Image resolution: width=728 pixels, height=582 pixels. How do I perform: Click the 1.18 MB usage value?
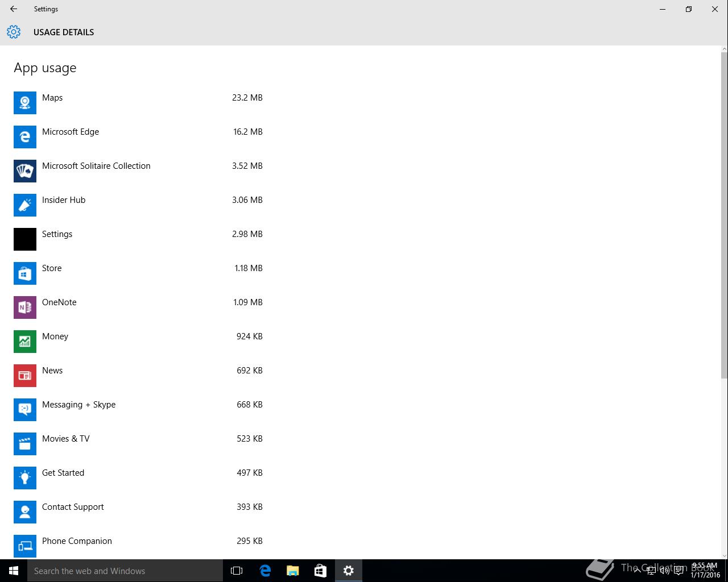pyautogui.click(x=249, y=268)
